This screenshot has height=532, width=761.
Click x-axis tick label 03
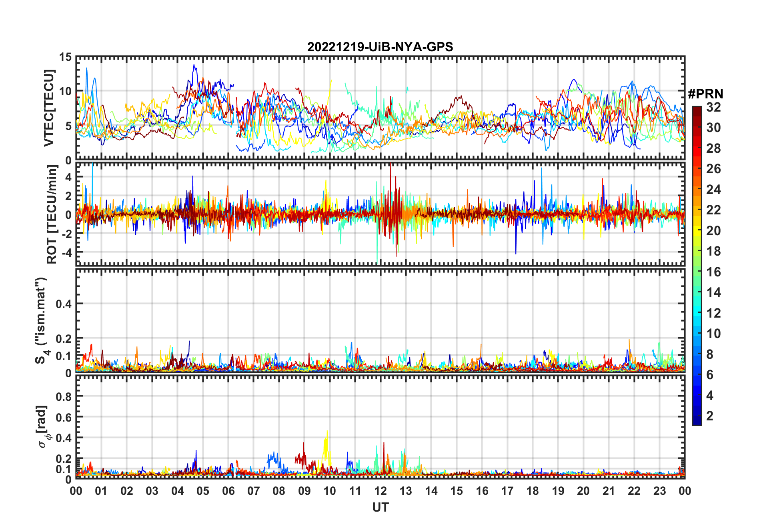(152, 491)
